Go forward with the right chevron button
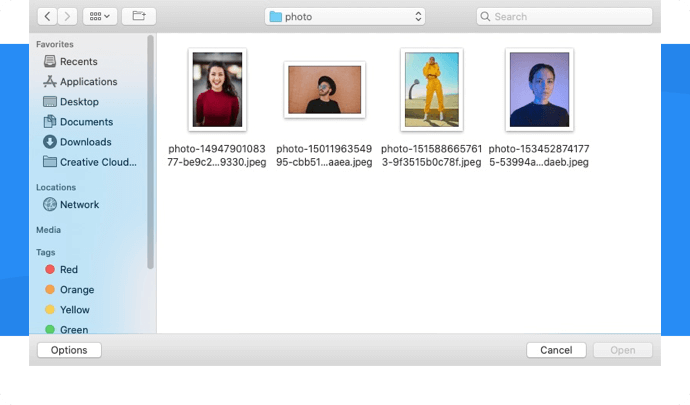The height and width of the screenshot is (405, 690). tap(67, 17)
